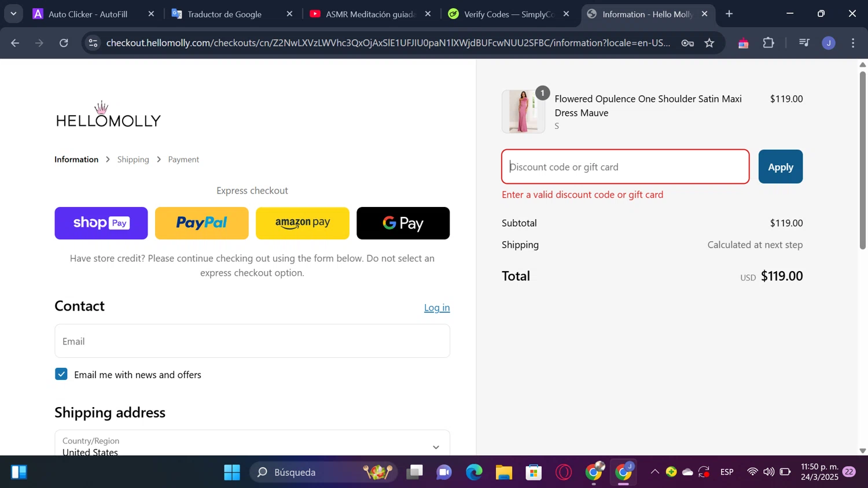Open the widgets panel at taskbar left
This screenshot has height=488, width=868.
19,472
